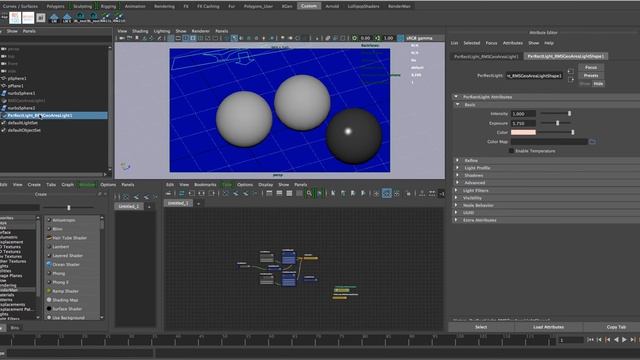The image size is (640, 360).
Task: Click the Intensity value field
Action: coord(523,113)
